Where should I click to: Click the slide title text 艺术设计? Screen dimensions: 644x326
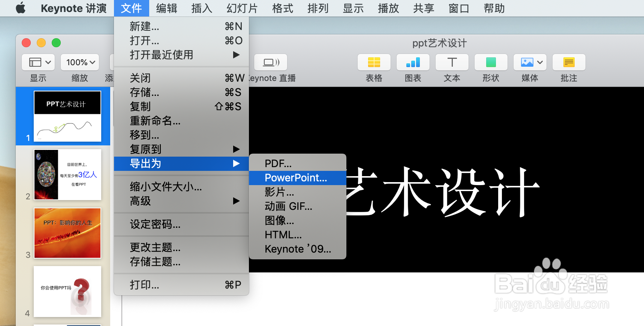coord(442,192)
